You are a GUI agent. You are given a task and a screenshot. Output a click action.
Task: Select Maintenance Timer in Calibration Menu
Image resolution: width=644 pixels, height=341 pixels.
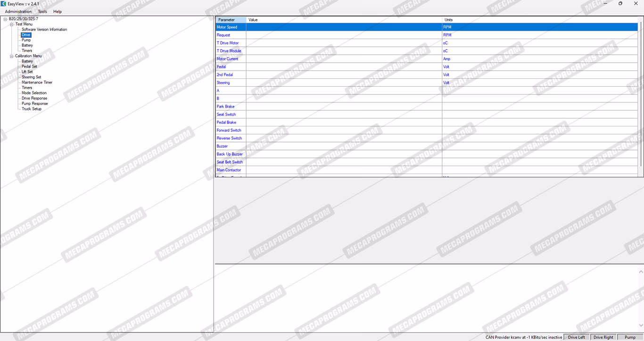click(x=37, y=83)
